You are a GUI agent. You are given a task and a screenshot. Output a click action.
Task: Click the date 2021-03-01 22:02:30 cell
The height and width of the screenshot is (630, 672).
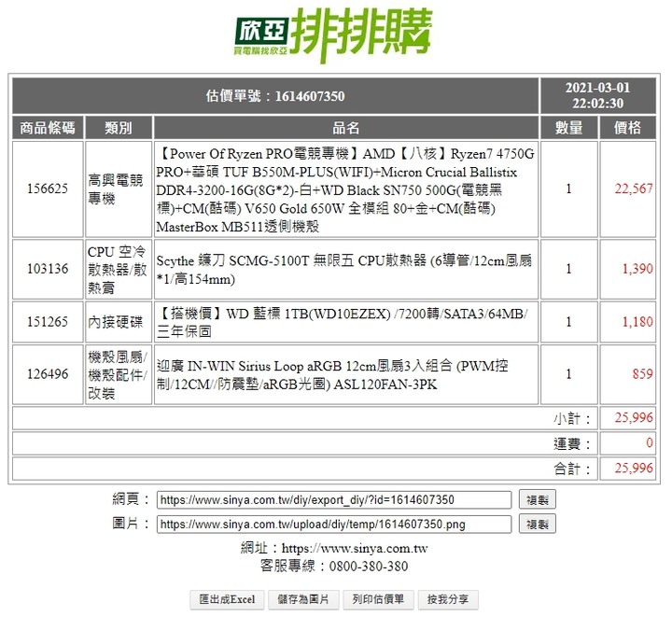(598, 96)
